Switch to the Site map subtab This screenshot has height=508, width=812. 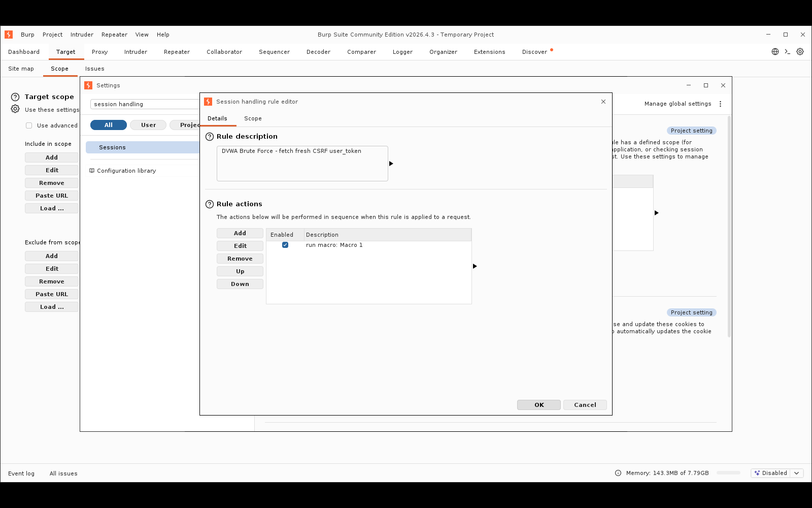[21, 69]
